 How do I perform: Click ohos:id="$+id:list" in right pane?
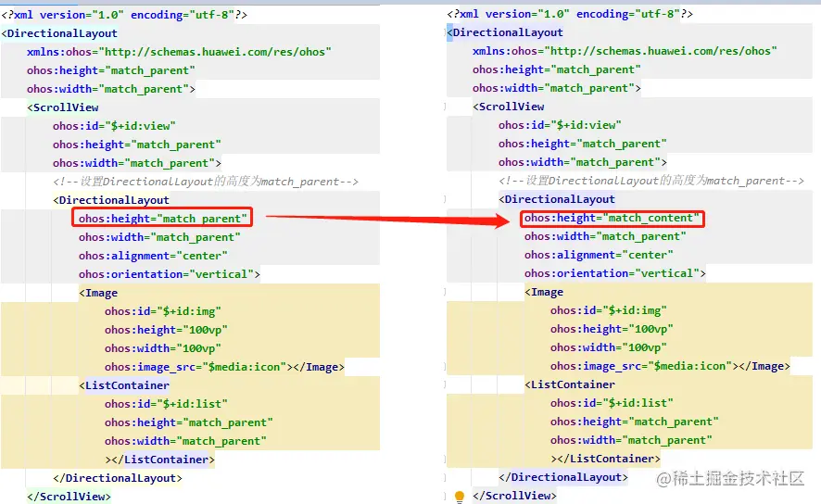[612, 403]
